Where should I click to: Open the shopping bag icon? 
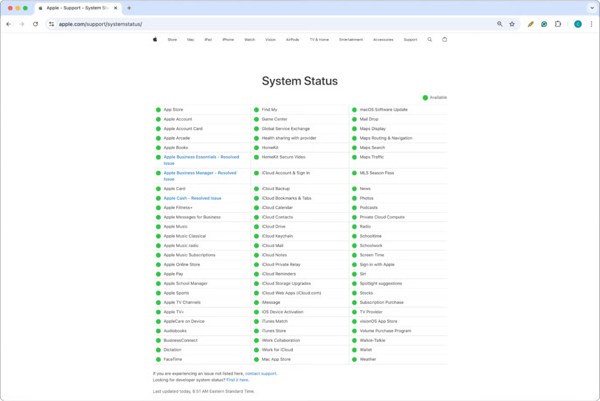[445, 39]
